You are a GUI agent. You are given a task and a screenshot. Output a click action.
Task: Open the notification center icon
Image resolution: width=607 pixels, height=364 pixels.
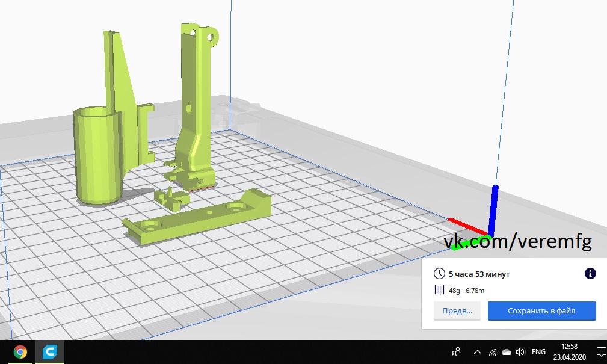(601, 352)
